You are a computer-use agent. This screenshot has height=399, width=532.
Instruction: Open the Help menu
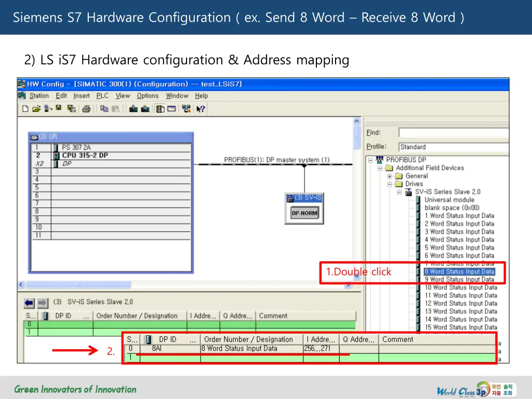point(201,96)
